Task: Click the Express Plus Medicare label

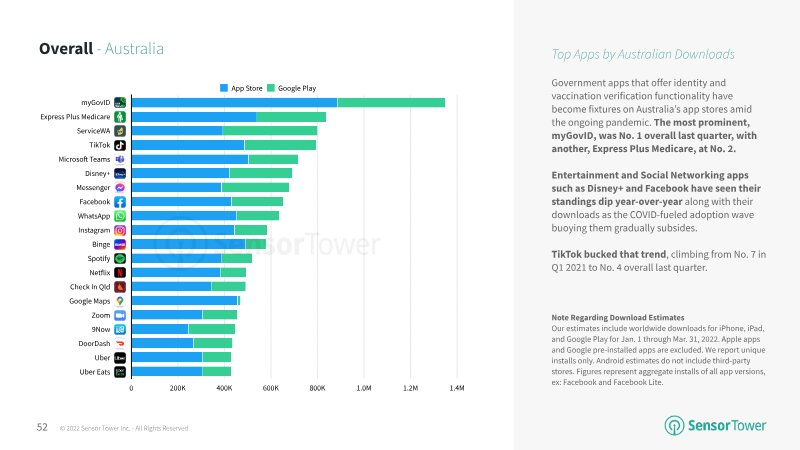Action: coord(75,117)
